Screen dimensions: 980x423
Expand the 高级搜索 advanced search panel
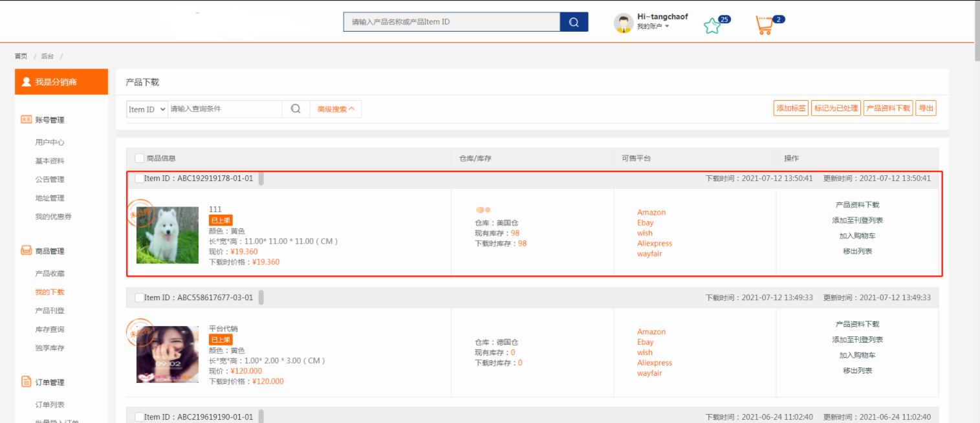pyautogui.click(x=336, y=109)
